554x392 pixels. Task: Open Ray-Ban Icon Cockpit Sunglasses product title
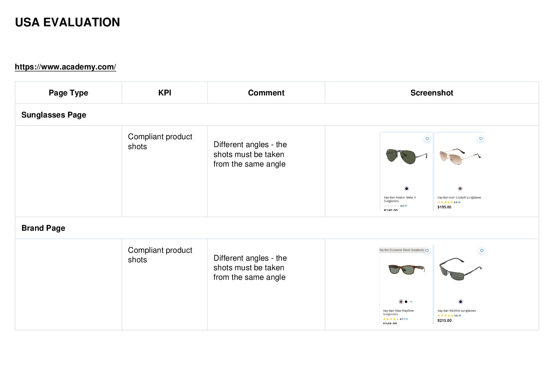tap(459, 197)
